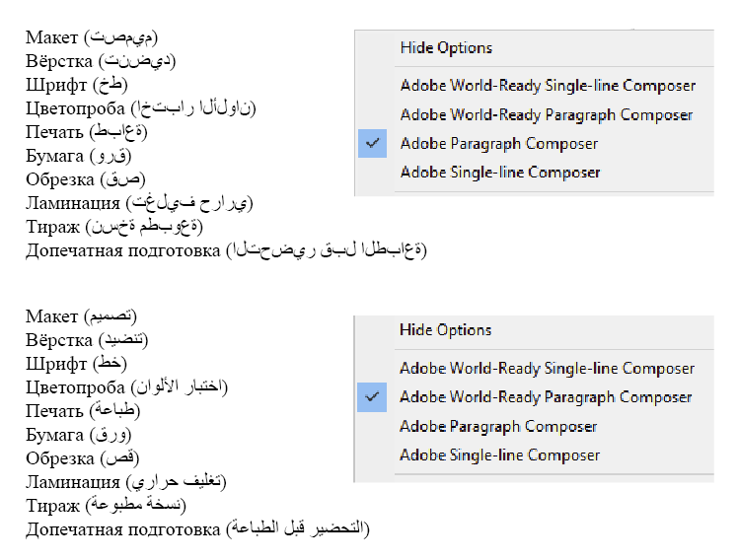Viewport: 738px width, 560px height.
Task: Choose Adobe World-Ready Single-line Composer in lower menu
Action: tap(547, 369)
